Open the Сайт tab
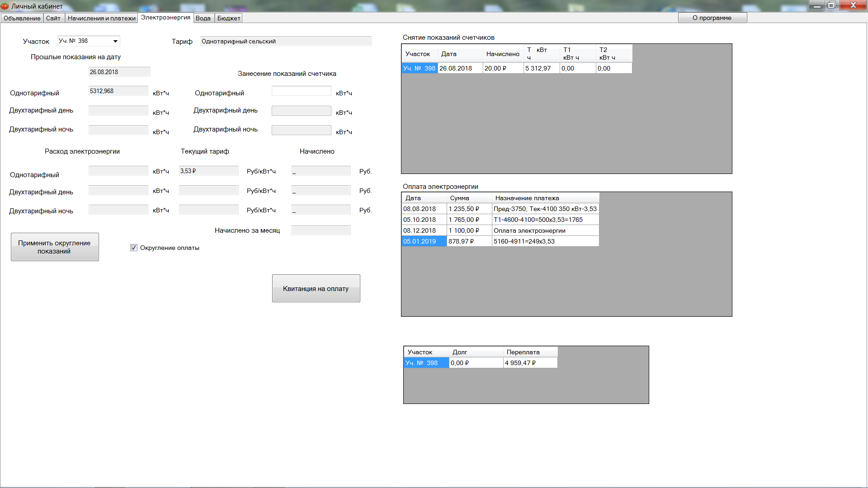Image resolution: width=868 pixels, height=488 pixels. [53, 18]
